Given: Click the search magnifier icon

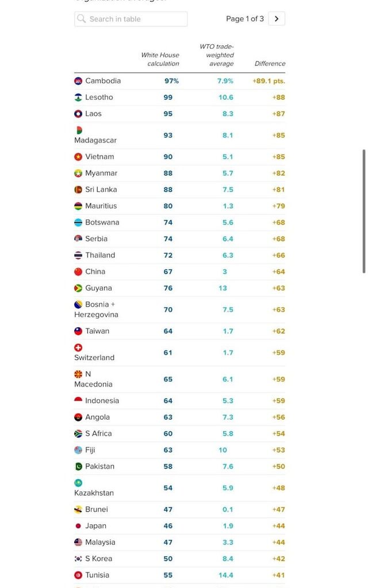Looking at the screenshot, I should pyautogui.click(x=82, y=19).
